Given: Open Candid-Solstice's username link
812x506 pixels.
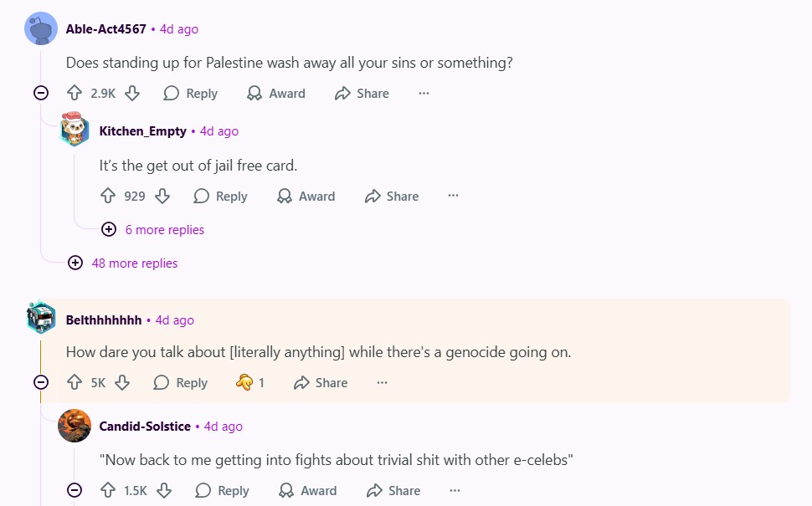Looking at the screenshot, I should click(x=145, y=427).
